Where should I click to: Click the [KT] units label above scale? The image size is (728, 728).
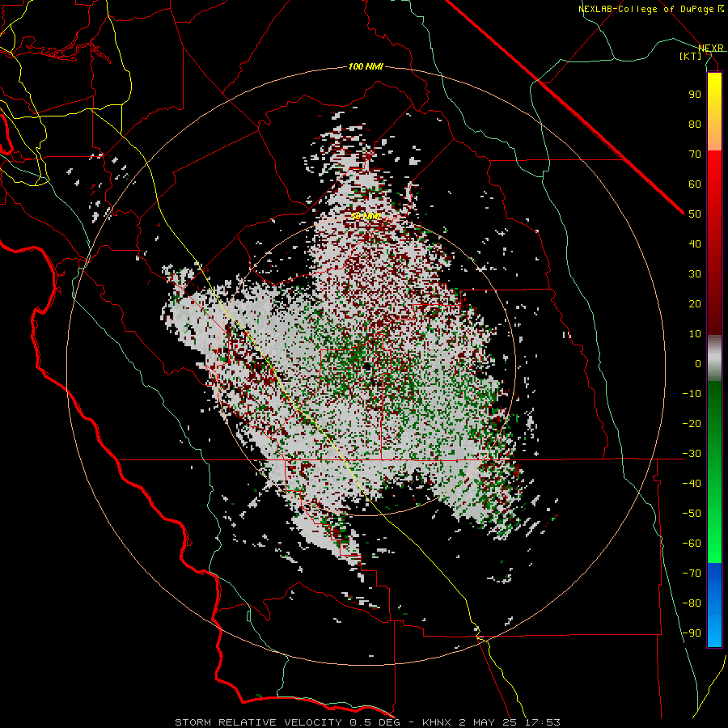[x=691, y=56]
